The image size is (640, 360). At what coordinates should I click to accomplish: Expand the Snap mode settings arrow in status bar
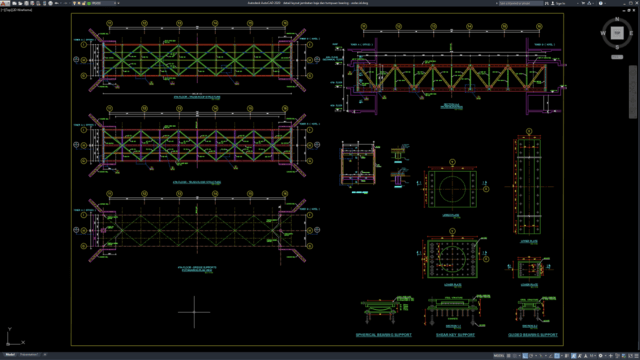(x=520, y=356)
